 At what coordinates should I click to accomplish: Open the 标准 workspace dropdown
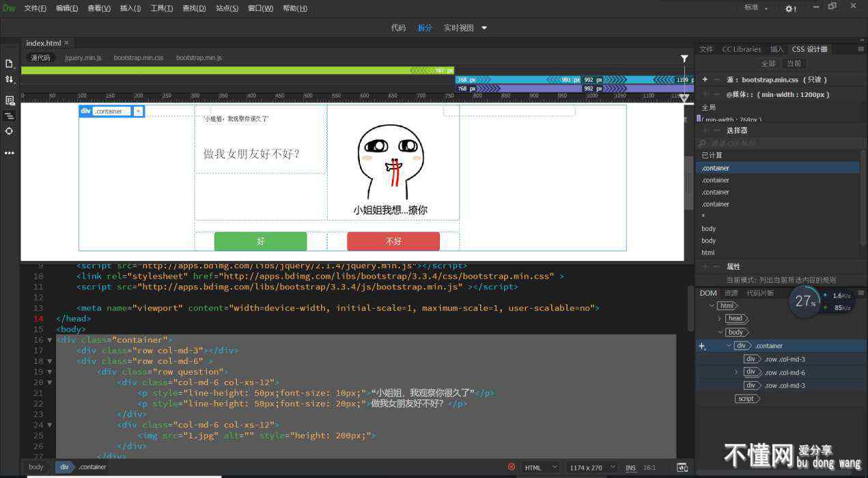pyautogui.click(x=756, y=8)
